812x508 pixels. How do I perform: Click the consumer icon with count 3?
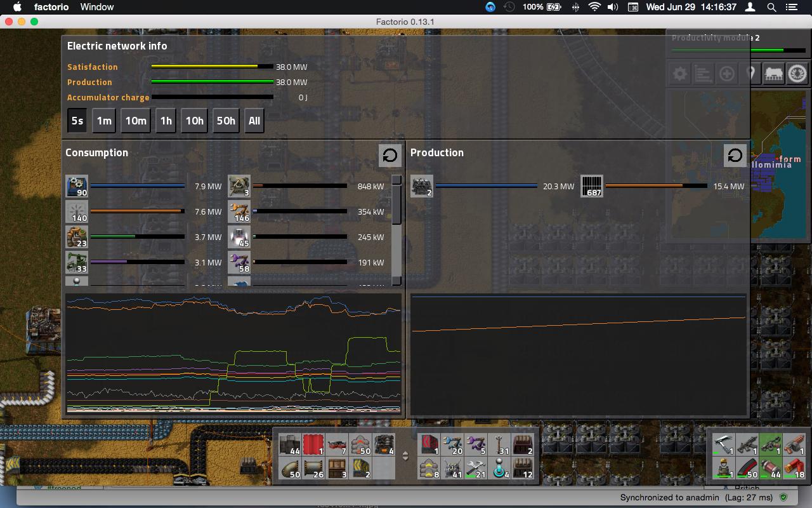(239, 186)
